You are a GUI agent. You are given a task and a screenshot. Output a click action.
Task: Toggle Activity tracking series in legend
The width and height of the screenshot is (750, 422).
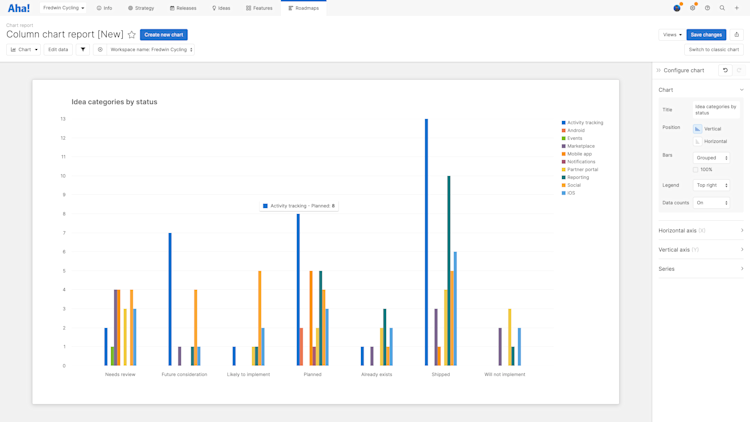click(583, 123)
